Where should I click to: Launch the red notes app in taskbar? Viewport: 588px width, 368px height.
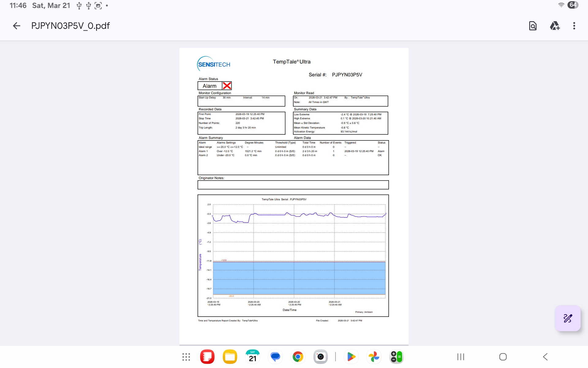pyautogui.click(x=207, y=357)
